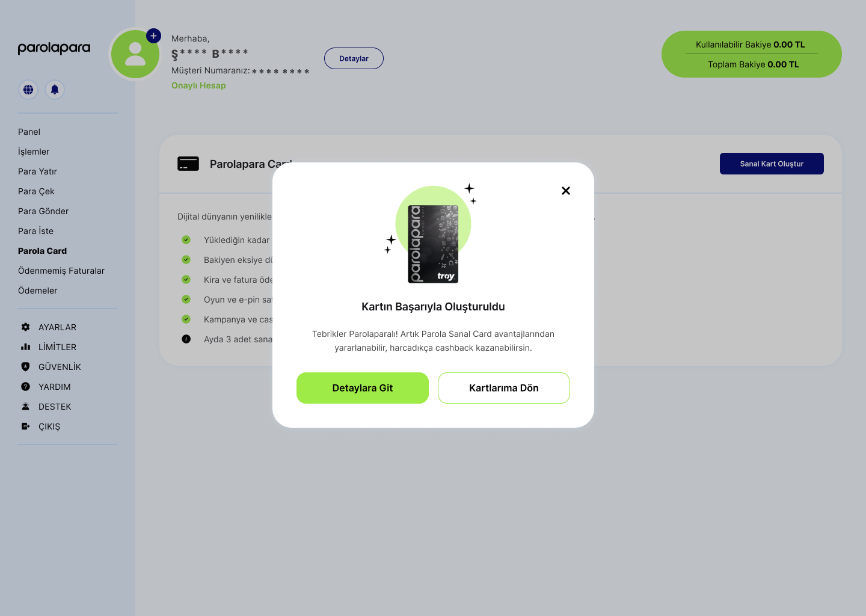Select Parola Card menu item
The image size is (866, 616).
click(x=42, y=251)
